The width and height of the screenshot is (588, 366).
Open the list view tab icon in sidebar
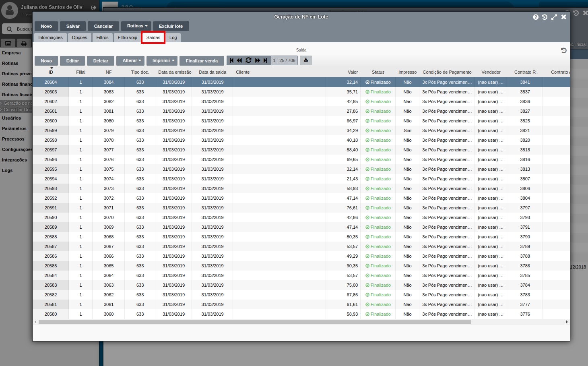(x=8, y=43)
